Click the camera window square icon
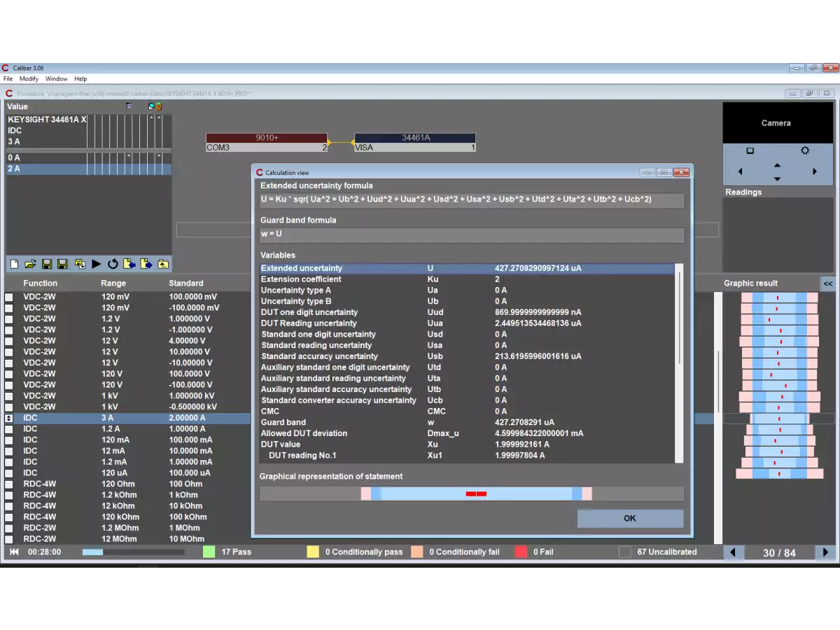840x630 pixels. click(750, 150)
